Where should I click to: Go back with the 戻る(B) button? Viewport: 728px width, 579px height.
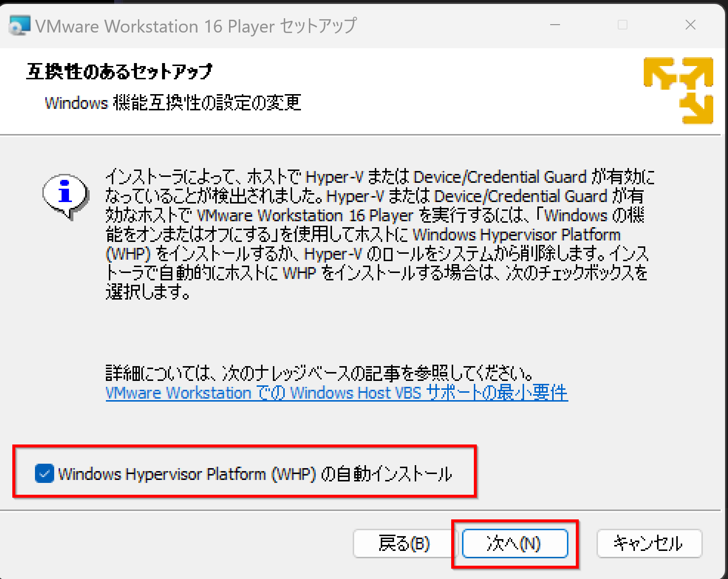coord(404,544)
